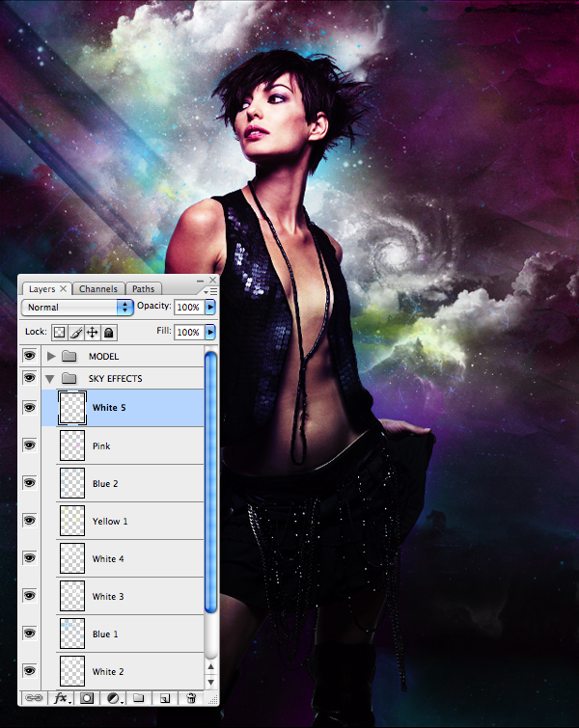Open the Normal blend mode dropdown
The image size is (579, 728).
pyautogui.click(x=77, y=308)
